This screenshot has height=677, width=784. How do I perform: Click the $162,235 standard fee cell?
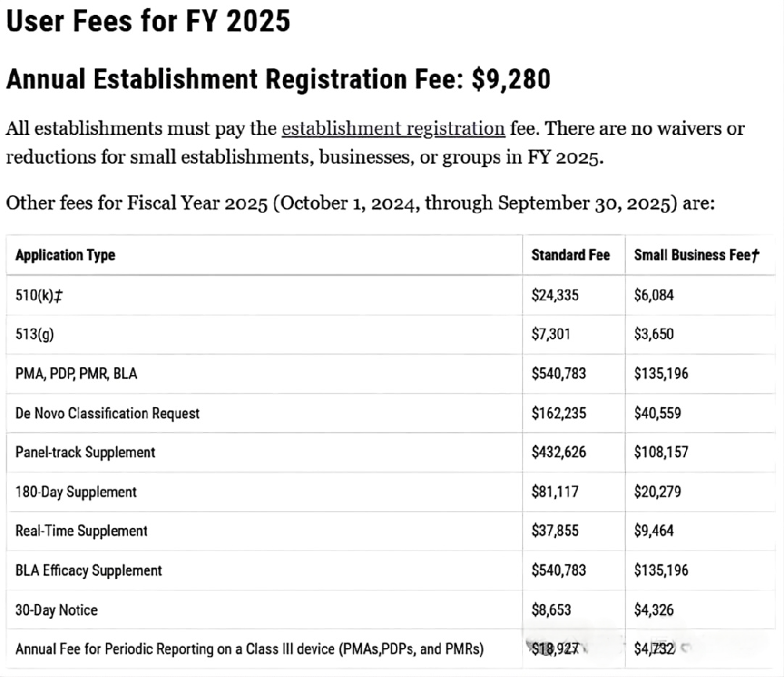pos(559,413)
